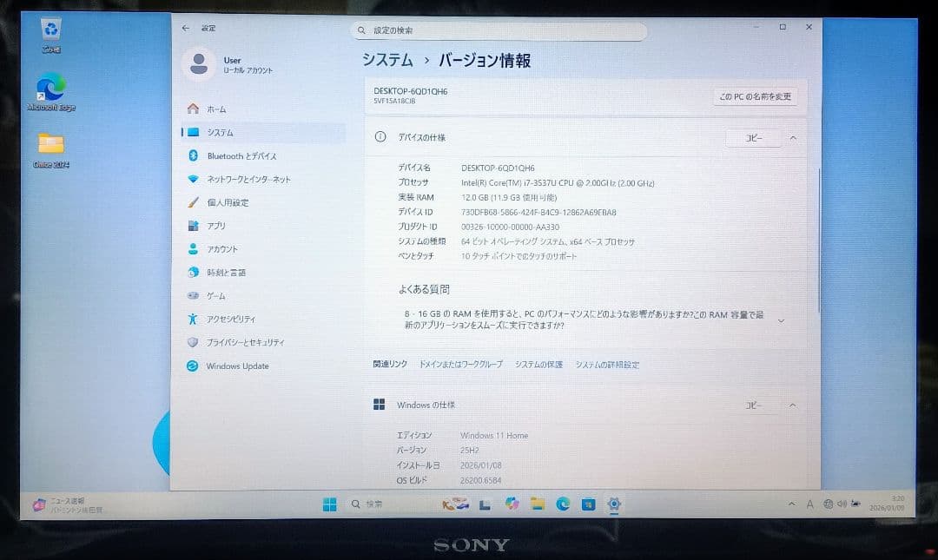Screen dimensions: 938x560
Task: Open File Explorer from the taskbar
Action: pos(537,504)
